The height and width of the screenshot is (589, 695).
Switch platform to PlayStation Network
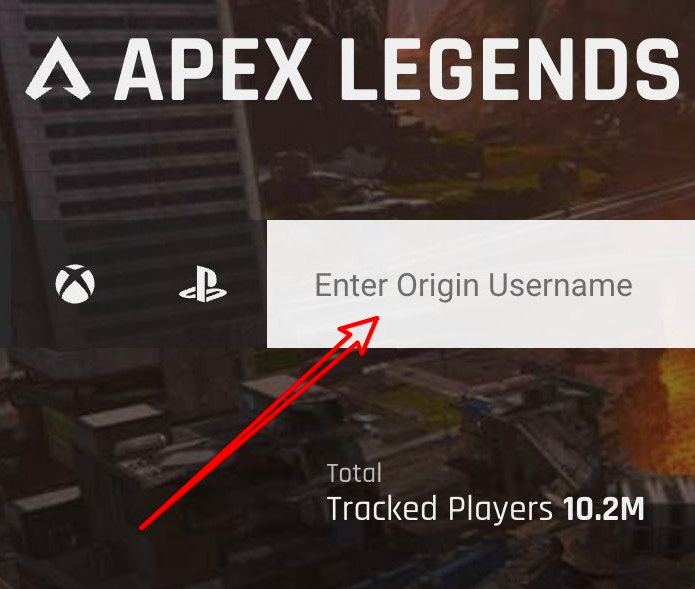click(x=203, y=284)
